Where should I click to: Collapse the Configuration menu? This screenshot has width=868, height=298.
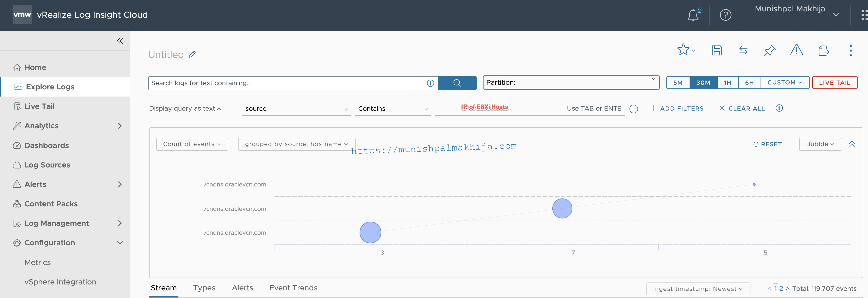point(120,243)
